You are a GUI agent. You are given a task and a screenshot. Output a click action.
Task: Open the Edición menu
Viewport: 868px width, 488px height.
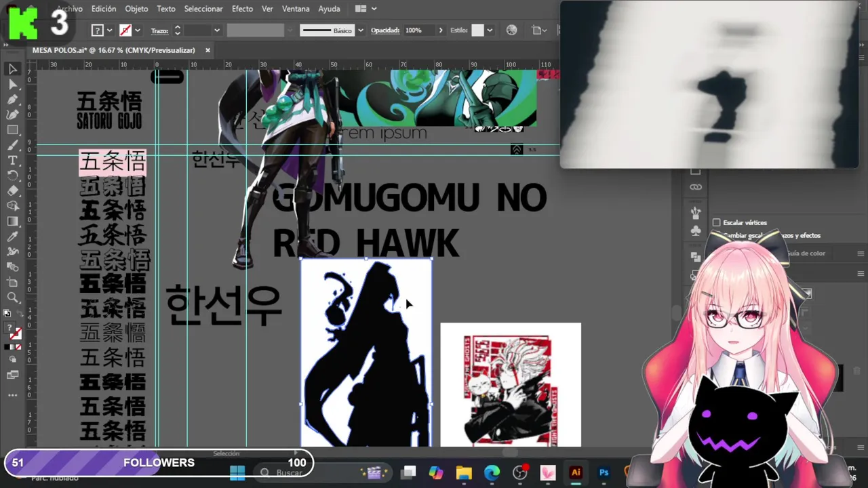pos(104,9)
